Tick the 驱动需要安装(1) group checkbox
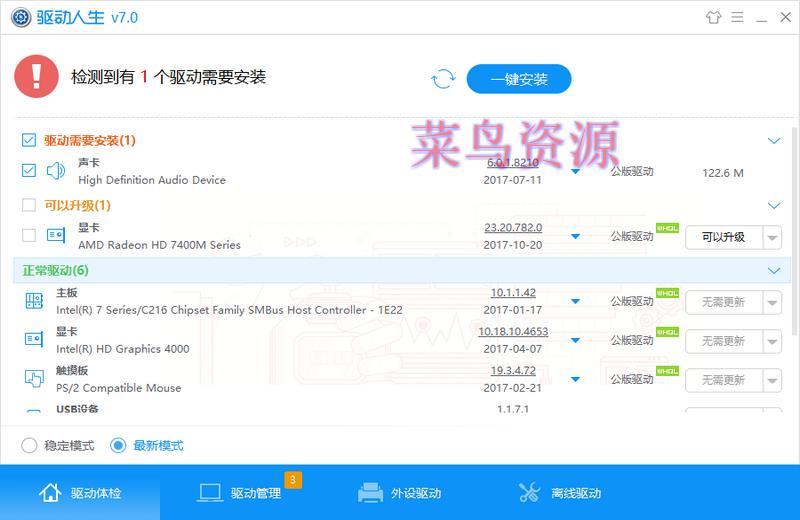This screenshot has width=800, height=520. 29,140
